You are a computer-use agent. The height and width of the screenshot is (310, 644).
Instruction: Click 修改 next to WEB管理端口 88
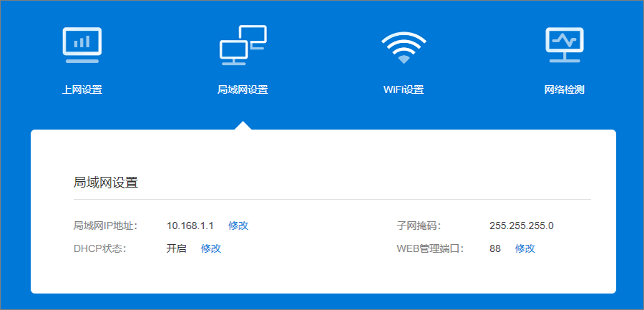pyautogui.click(x=525, y=248)
